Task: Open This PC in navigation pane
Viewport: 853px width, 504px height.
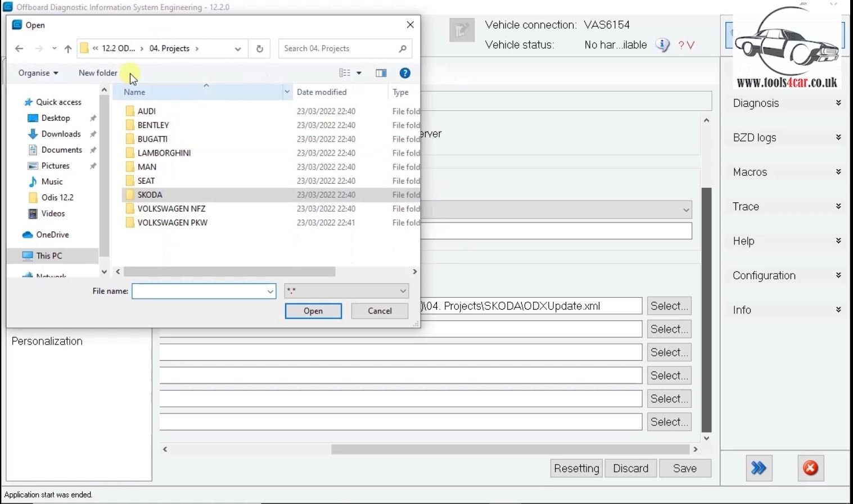Action: coord(49,256)
